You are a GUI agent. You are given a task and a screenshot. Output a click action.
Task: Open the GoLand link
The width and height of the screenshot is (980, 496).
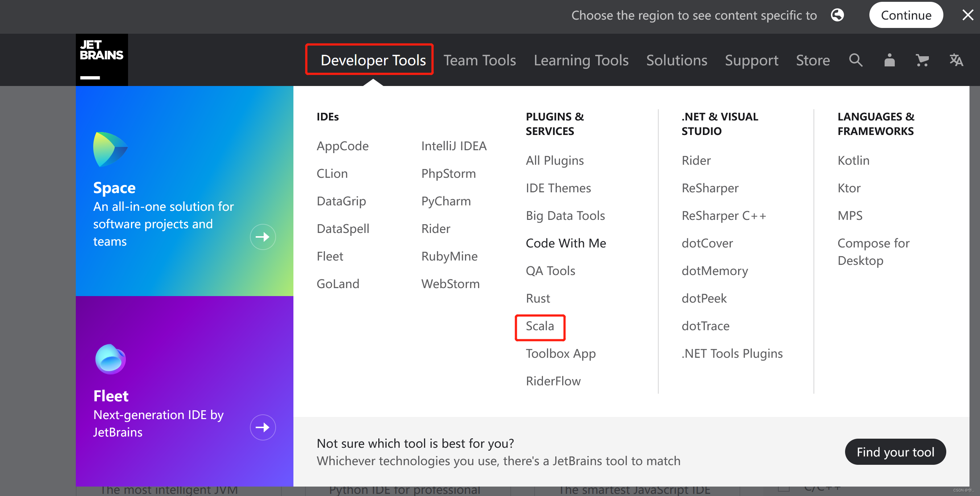[338, 284]
